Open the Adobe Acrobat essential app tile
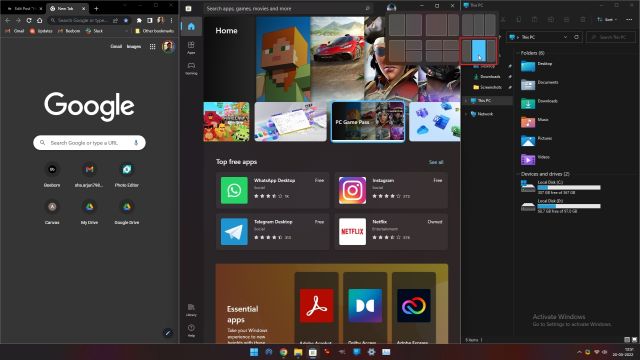 coord(316,308)
